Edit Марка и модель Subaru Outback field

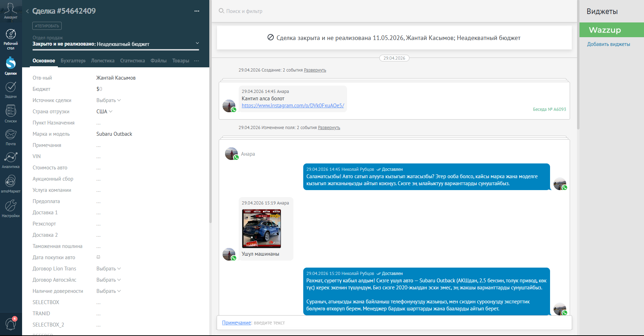[x=114, y=134]
